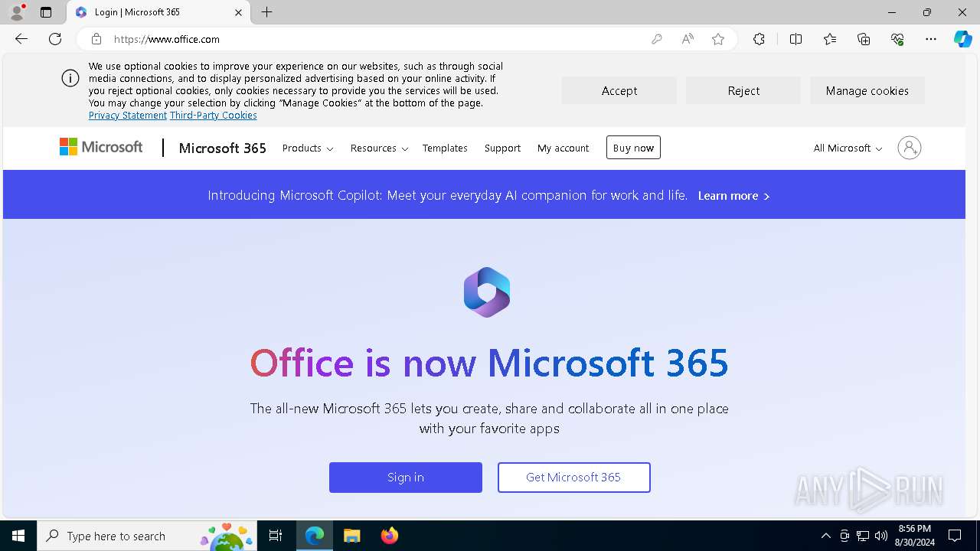Open the clock showing 8:56 PM
This screenshot has width=980, height=551.
click(x=914, y=536)
